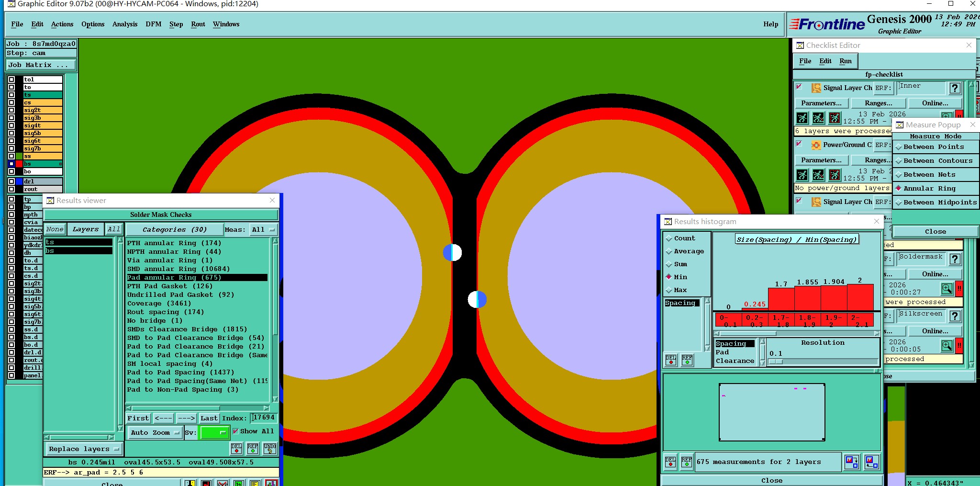This screenshot has width=980, height=486.
Task: Click second runner icon under Power/Ground check
Action: tap(819, 175)
